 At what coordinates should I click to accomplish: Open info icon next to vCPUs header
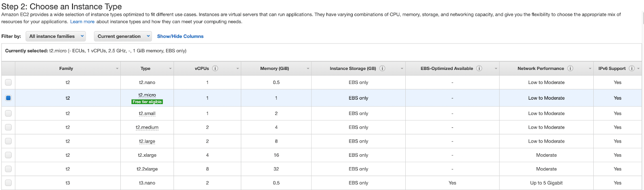215,68
